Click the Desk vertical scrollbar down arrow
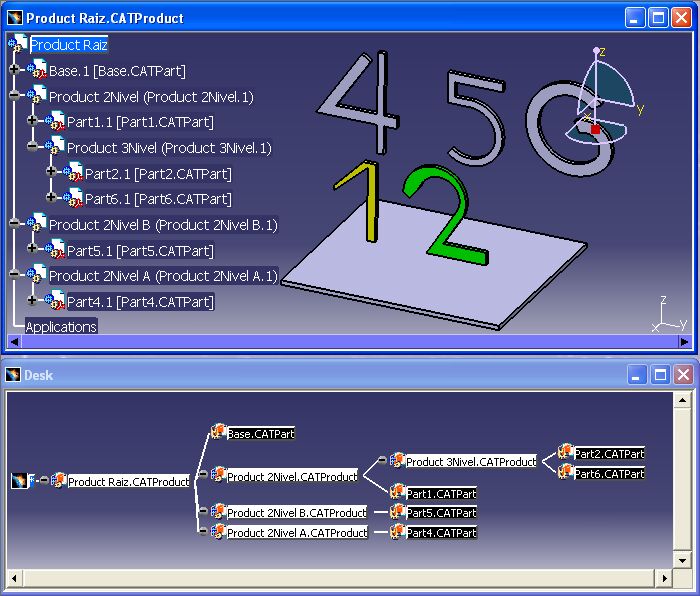700x596 pixels. pyautogui.click(x=683, y=559)
